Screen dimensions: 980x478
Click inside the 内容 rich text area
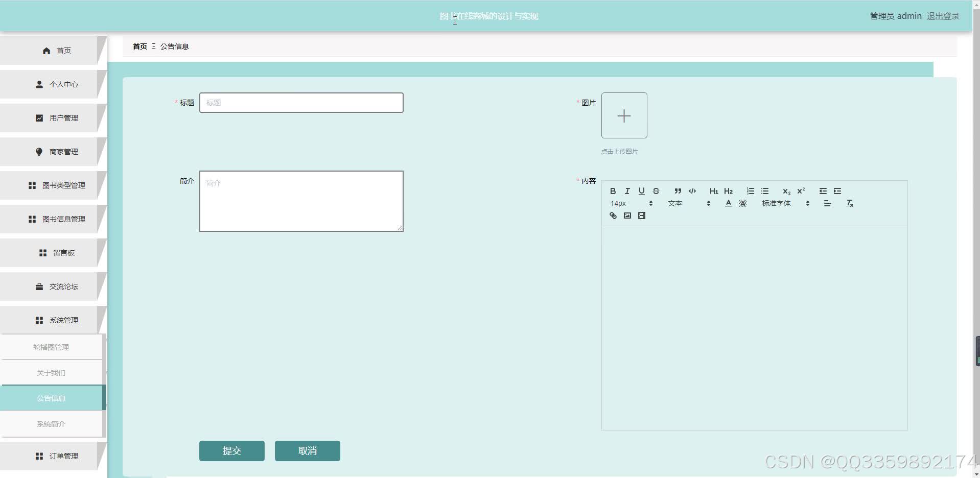(x=755, y=328)
